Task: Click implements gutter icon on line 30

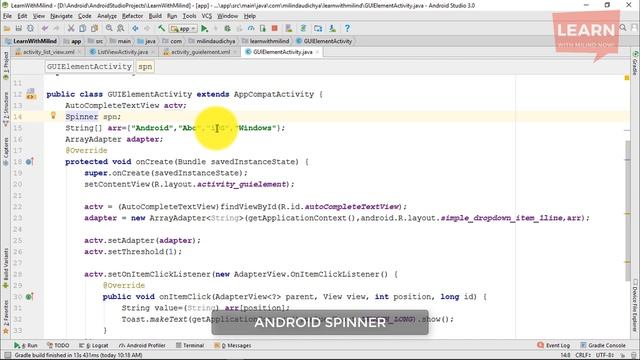Action: click(29, 297)
